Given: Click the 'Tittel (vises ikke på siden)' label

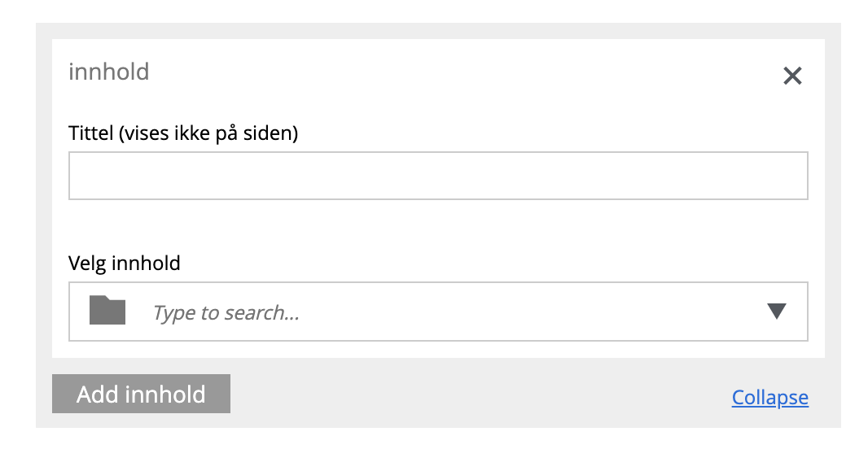Looking at the screenshot, I should tap(183, 133).
